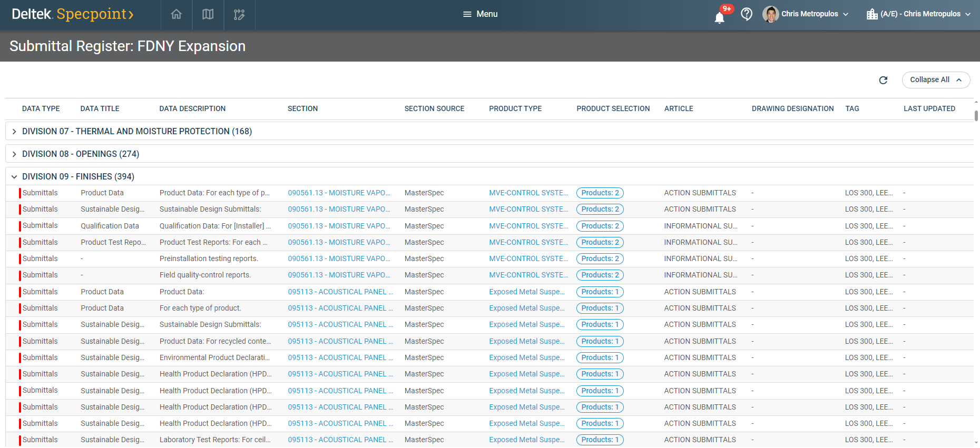Click Chris Metropulos profile avatar

tap(770, 14)
